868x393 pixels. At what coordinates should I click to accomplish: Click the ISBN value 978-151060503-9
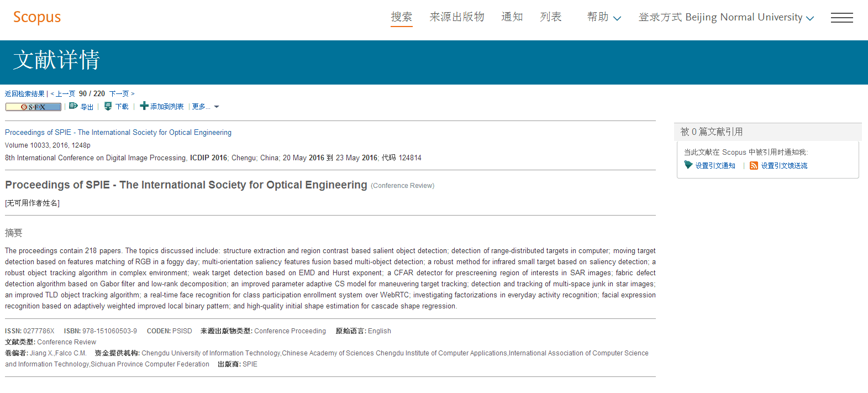(x=109, y=331)
